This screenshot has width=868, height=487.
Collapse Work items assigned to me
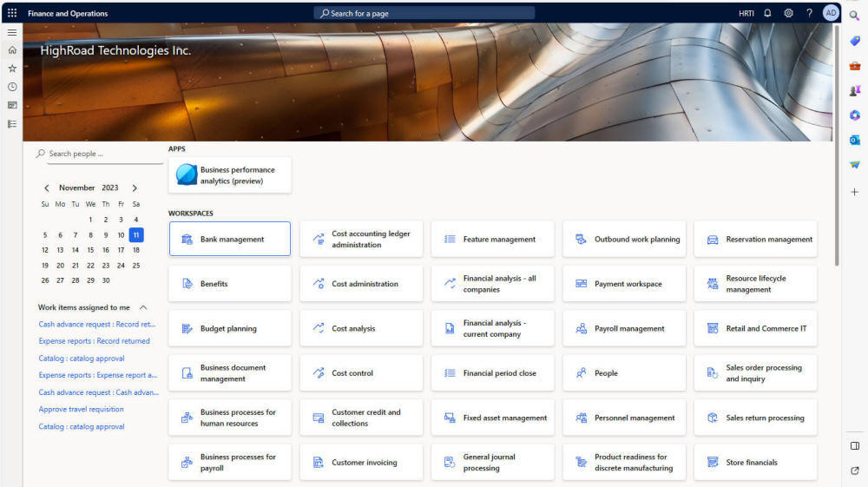[x=143, y=307]
